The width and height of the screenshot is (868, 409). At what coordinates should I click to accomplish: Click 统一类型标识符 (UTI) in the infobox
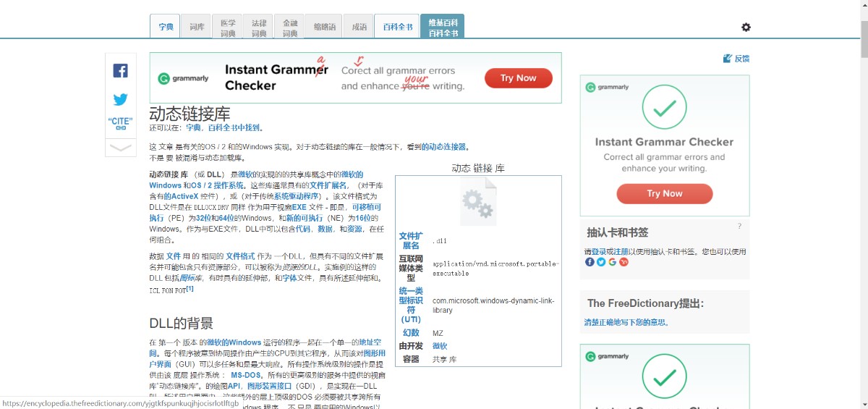[411, 305]
